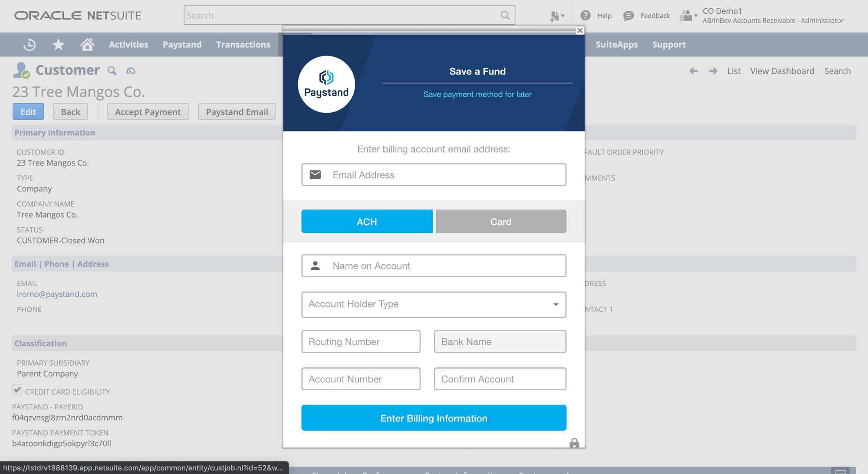Open the Transactions menu

coord(243,44)
